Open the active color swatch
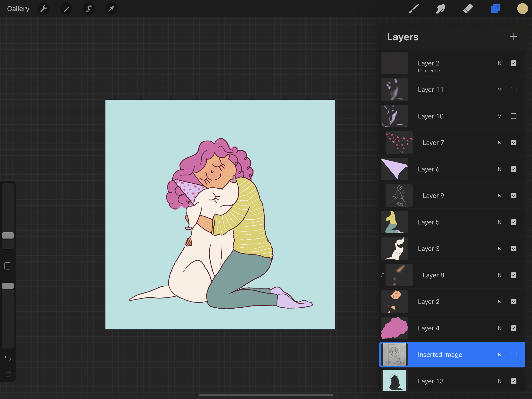Image resolution: width=532 pixels, height=399 pixels. click(522, 9)
